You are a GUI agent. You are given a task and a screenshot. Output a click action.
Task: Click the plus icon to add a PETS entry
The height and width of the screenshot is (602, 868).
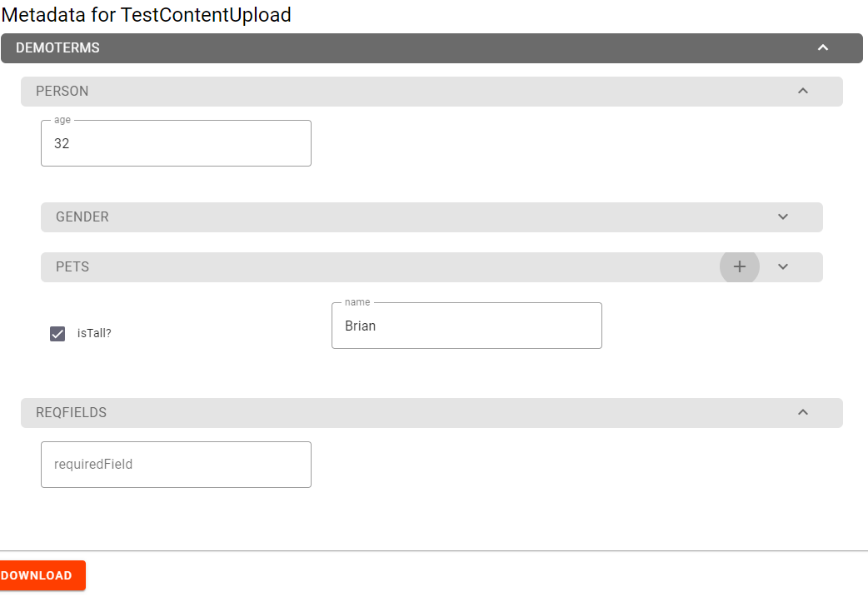point(739,266)
